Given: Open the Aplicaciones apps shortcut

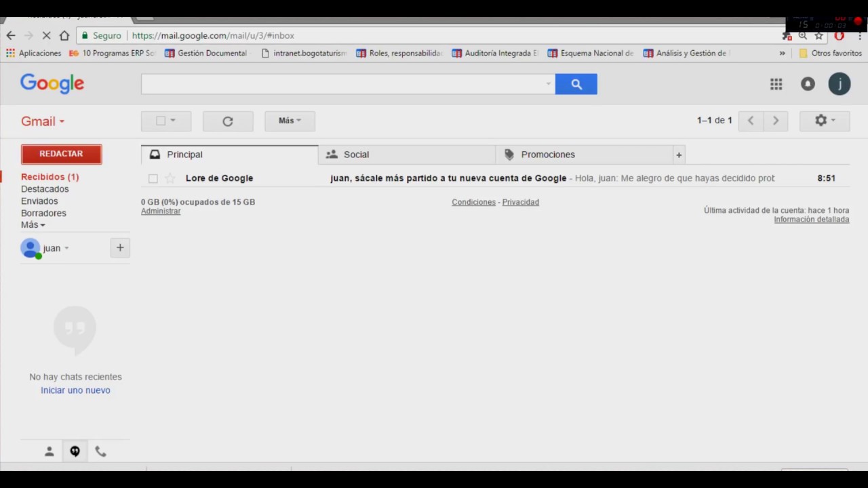Looking at the screenshot, I should coord(33,53).
